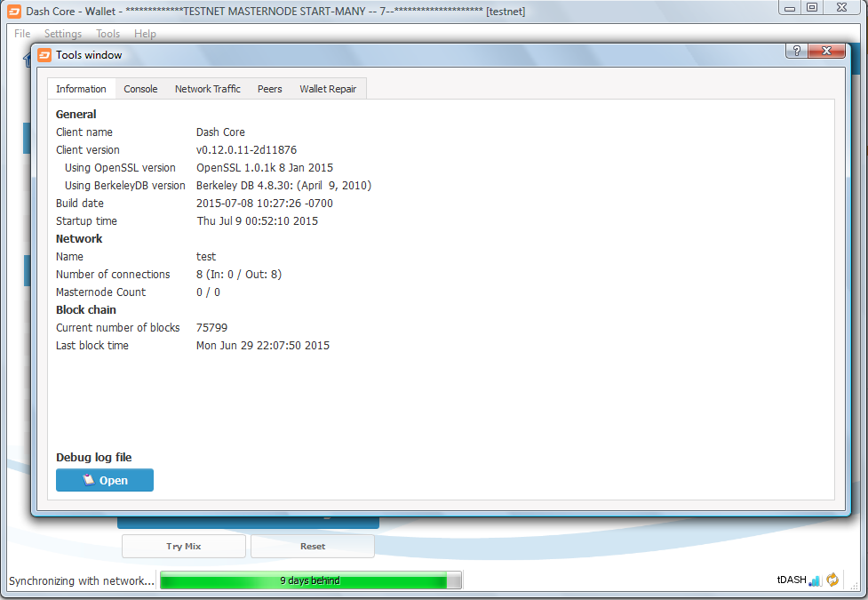Click the Build date label

pos(80,203)
